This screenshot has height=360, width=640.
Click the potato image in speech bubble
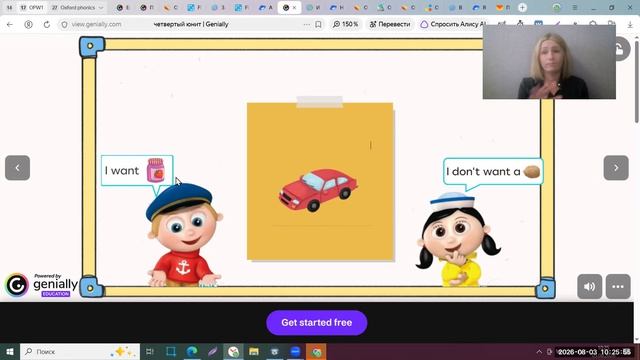coord(532,171)
